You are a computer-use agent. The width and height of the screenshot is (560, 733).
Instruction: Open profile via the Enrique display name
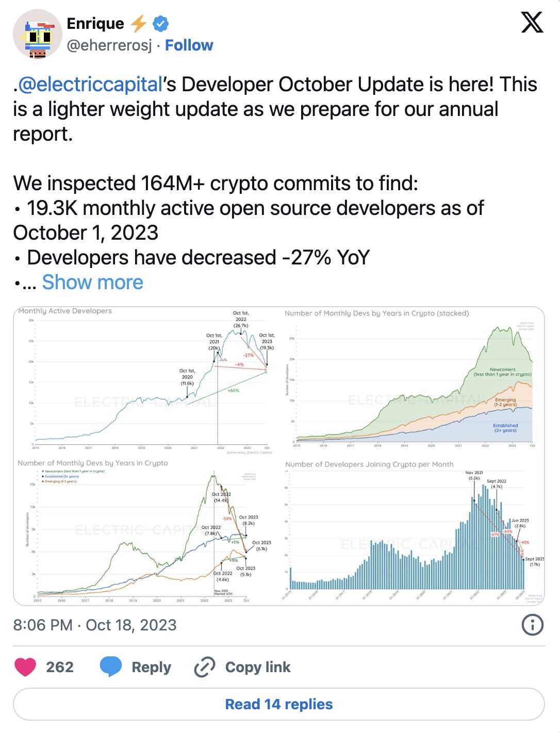pyautogui.click(x=95, y=23)
